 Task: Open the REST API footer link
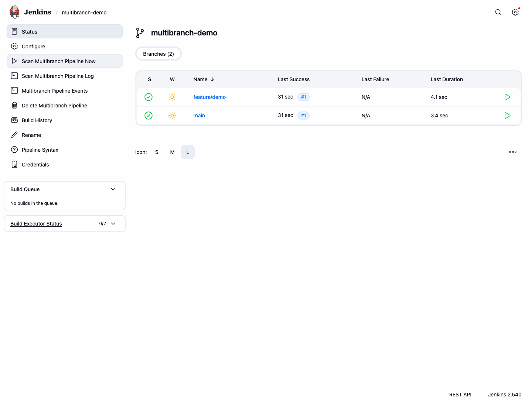tap(460, 395)
